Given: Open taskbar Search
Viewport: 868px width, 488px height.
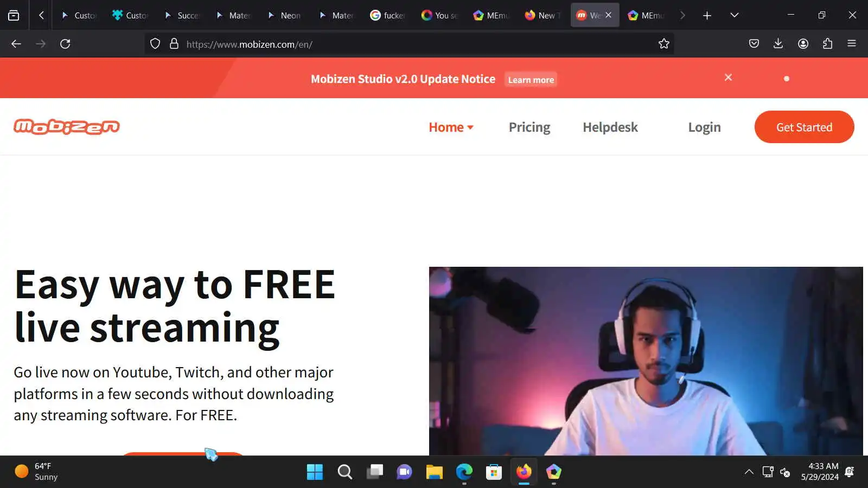Looking at the screenshot, I should point(344,472).
